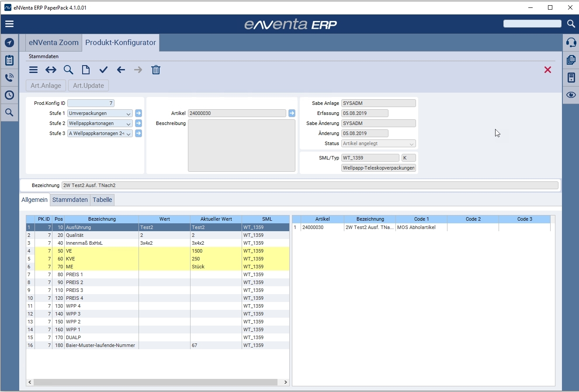Click the left table scroll-right arrow
This screenshot has height=392, width=579.
point(285,382)
